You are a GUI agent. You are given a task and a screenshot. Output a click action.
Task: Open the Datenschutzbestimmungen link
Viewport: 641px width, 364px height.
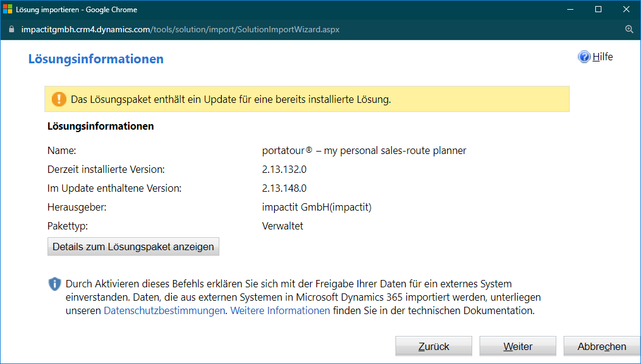(x=165, y=310)
